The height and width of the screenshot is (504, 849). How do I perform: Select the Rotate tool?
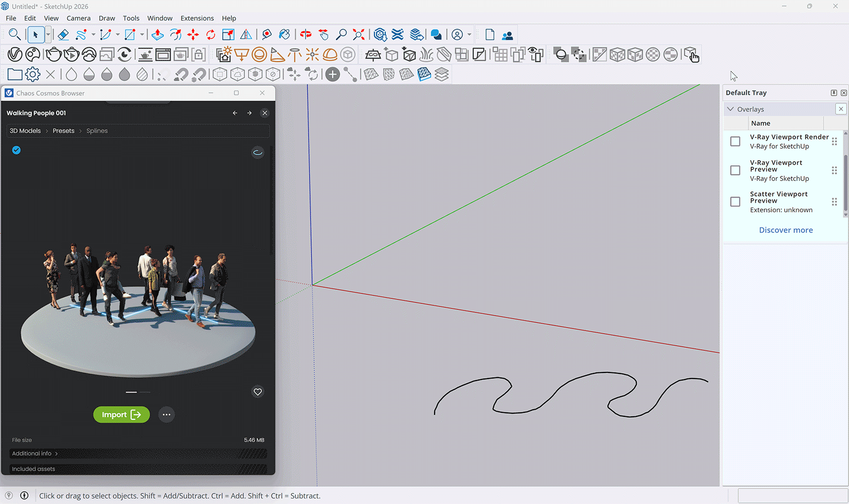point(211,34)
